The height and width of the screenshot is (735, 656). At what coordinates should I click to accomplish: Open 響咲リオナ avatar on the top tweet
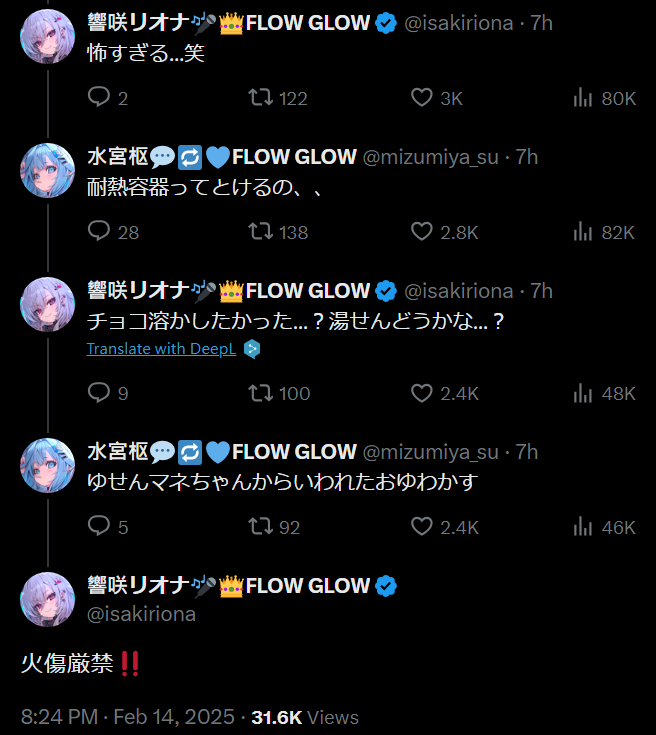(x=47, y=36)
